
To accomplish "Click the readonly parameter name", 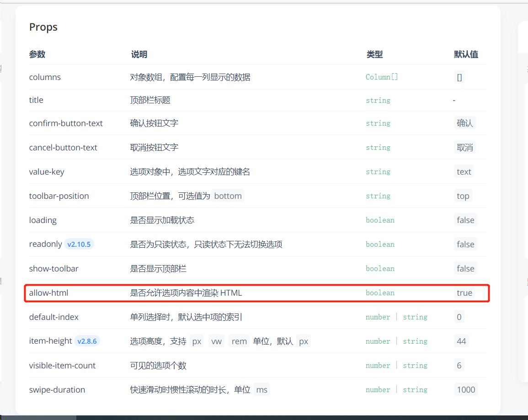I will [x=45, y=244].
